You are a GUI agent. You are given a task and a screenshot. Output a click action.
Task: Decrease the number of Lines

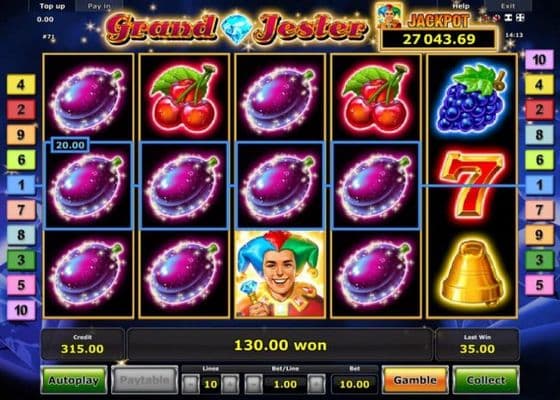point(190,384)
